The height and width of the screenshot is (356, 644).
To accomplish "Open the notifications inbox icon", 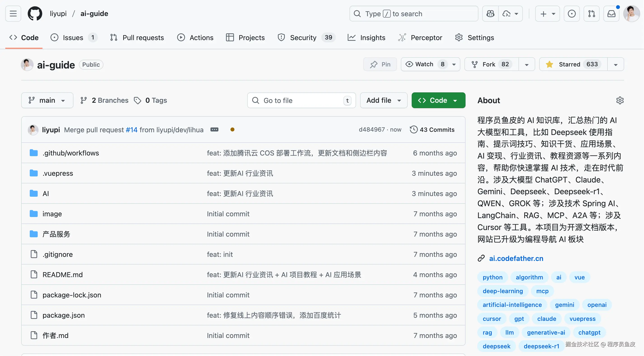I will pos(611,14).
